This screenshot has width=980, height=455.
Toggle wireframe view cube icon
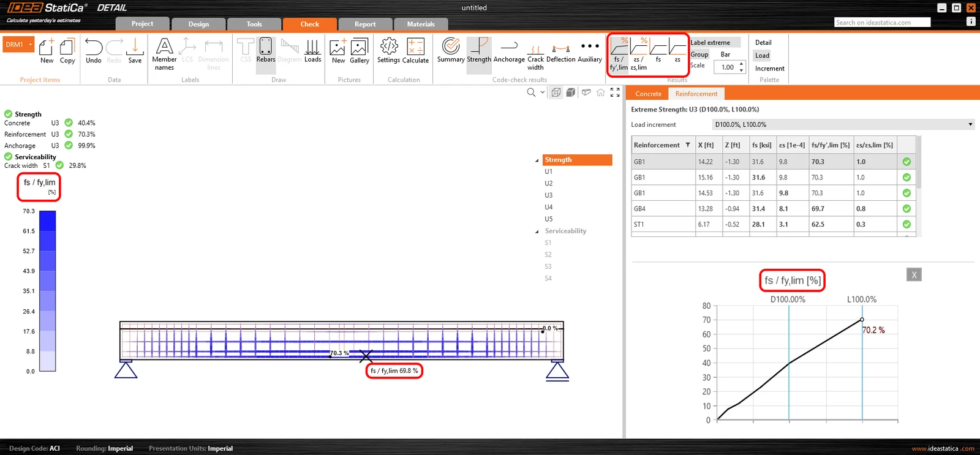[556, 92]
